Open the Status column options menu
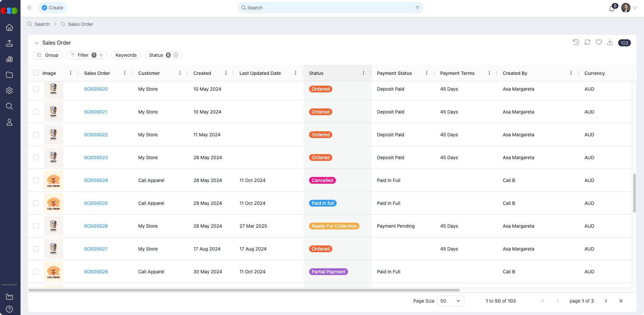Screen dimensions: 644x315 click(364, 73)
